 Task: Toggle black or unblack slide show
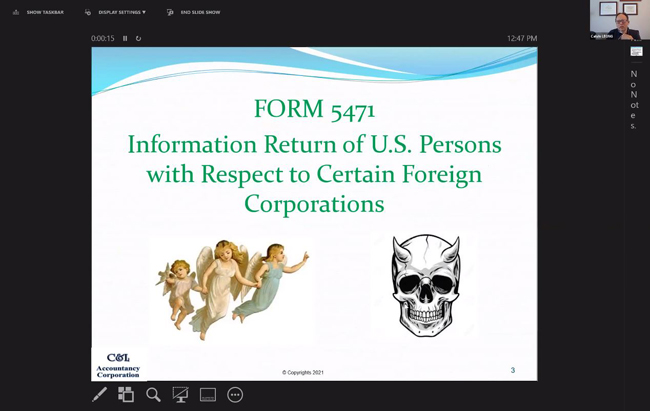(x=180, y=395)
